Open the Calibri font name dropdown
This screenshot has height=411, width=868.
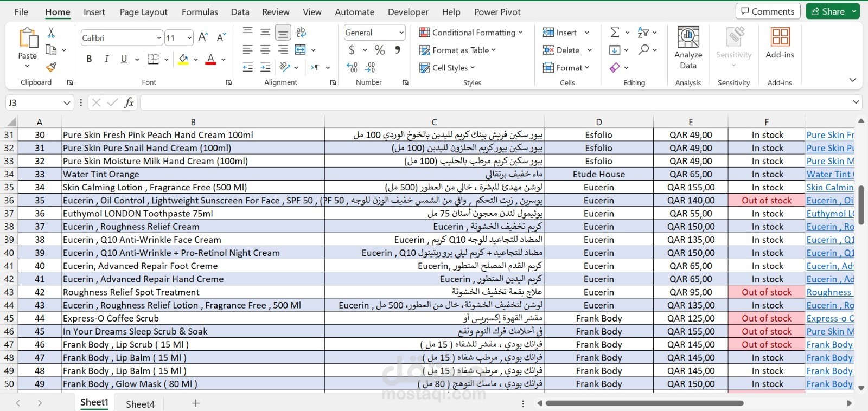pos(159,38)
